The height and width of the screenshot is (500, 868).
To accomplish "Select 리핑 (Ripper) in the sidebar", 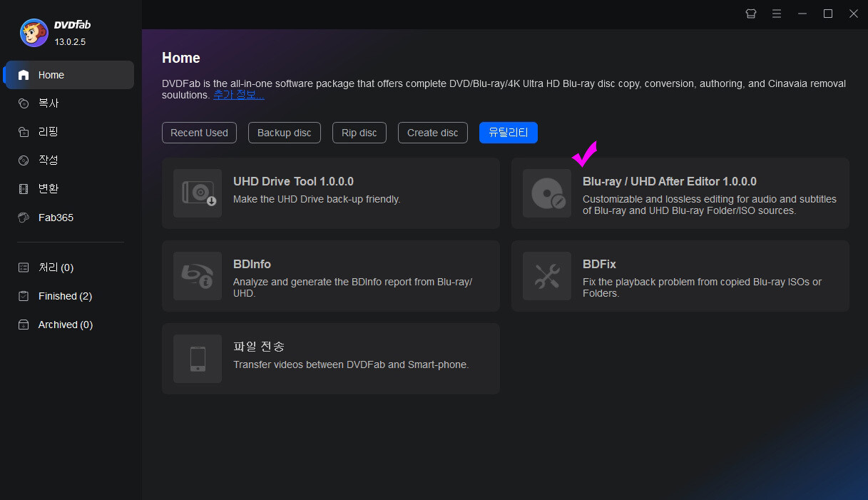I will click(x=48, y=132).
